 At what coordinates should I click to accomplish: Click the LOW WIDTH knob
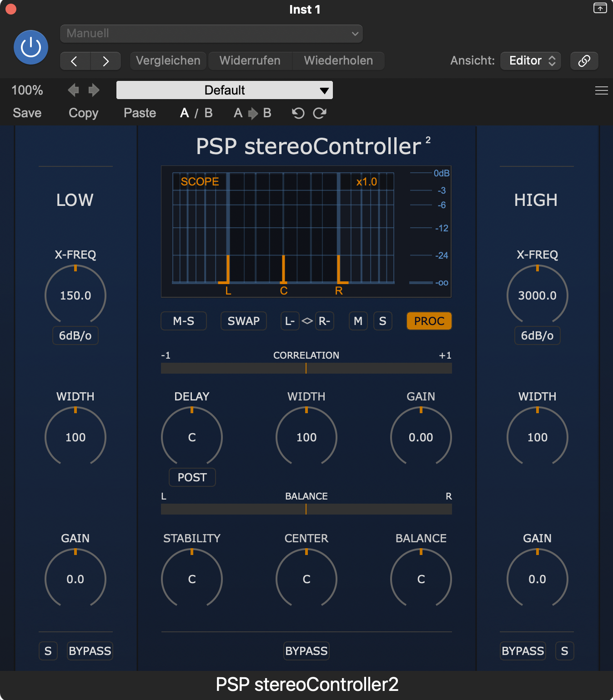coord(75,437)
